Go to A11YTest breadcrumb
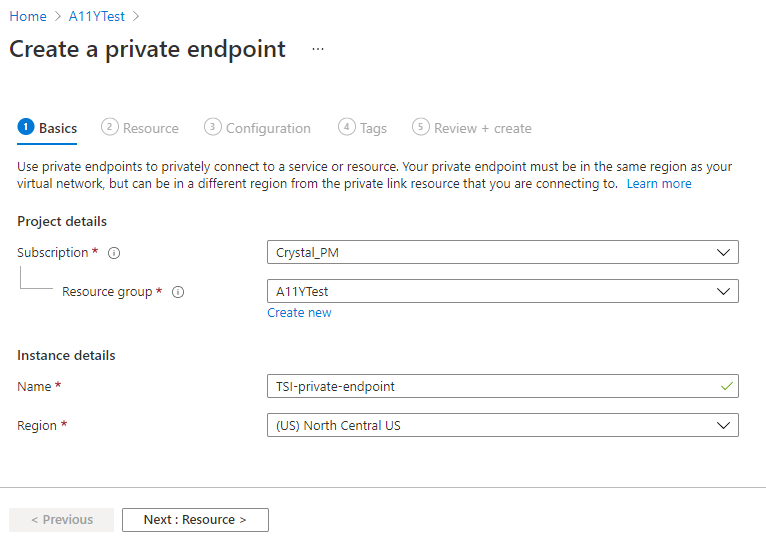This screenshot has width=766, height=545. click(x=97, y=16)
